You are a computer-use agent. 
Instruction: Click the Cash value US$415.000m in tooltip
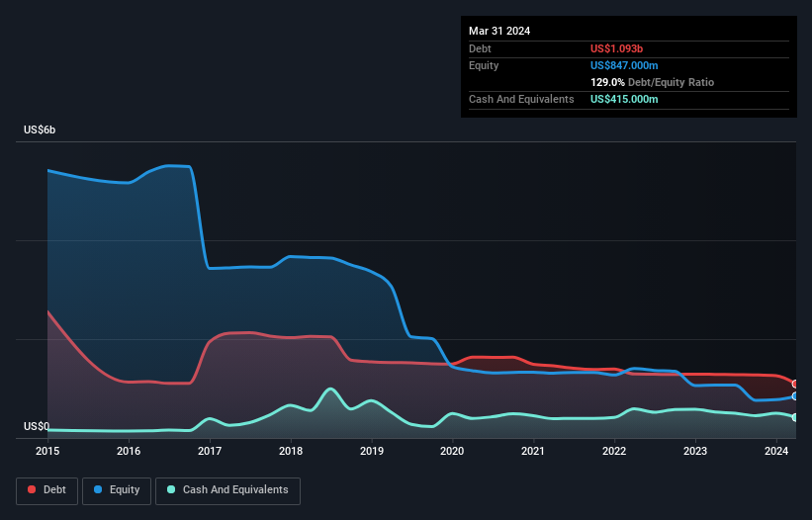624,99
